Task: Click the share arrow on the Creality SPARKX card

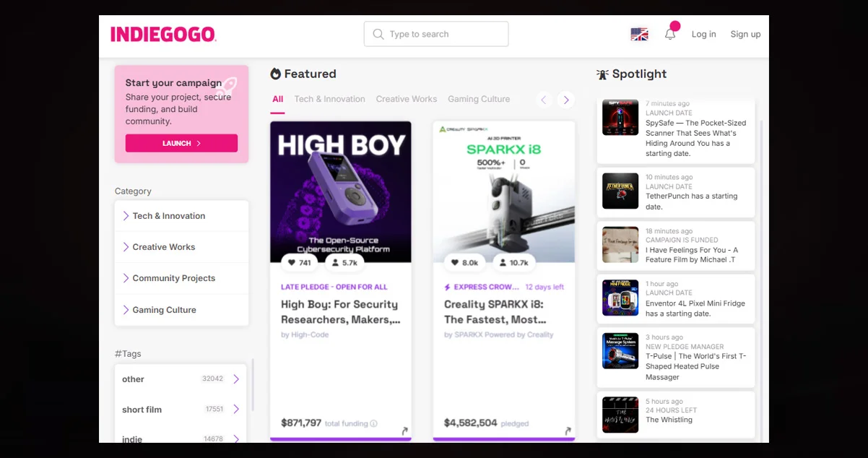Action: 568,431
